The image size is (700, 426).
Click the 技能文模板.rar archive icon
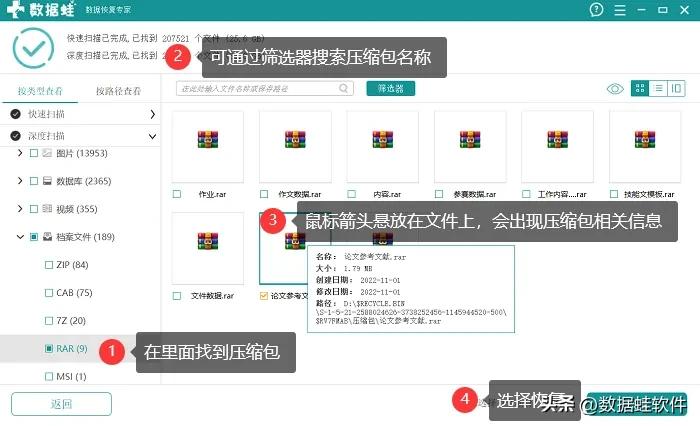coord(645,145)
